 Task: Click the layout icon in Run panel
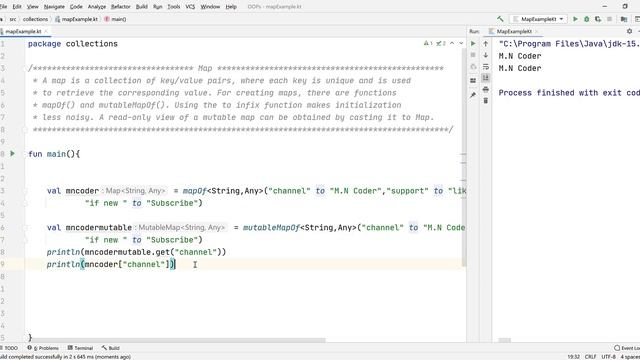(473, 80)
